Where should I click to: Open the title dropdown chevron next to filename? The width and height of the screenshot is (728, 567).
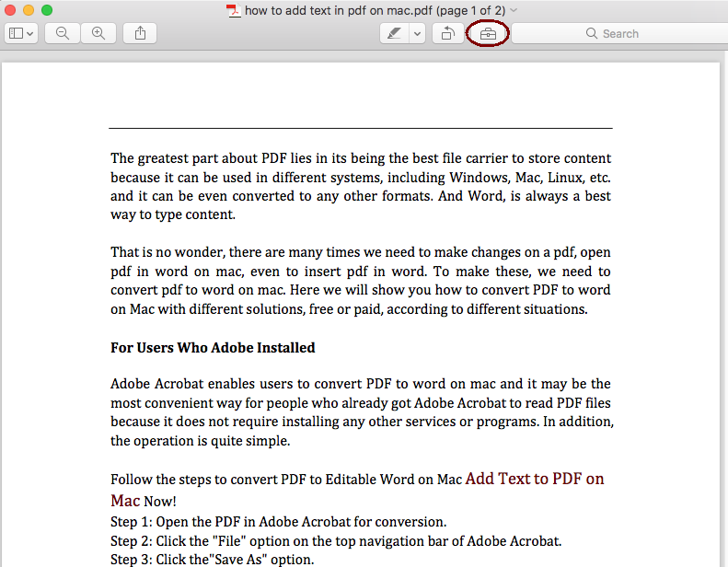(514, 10)
